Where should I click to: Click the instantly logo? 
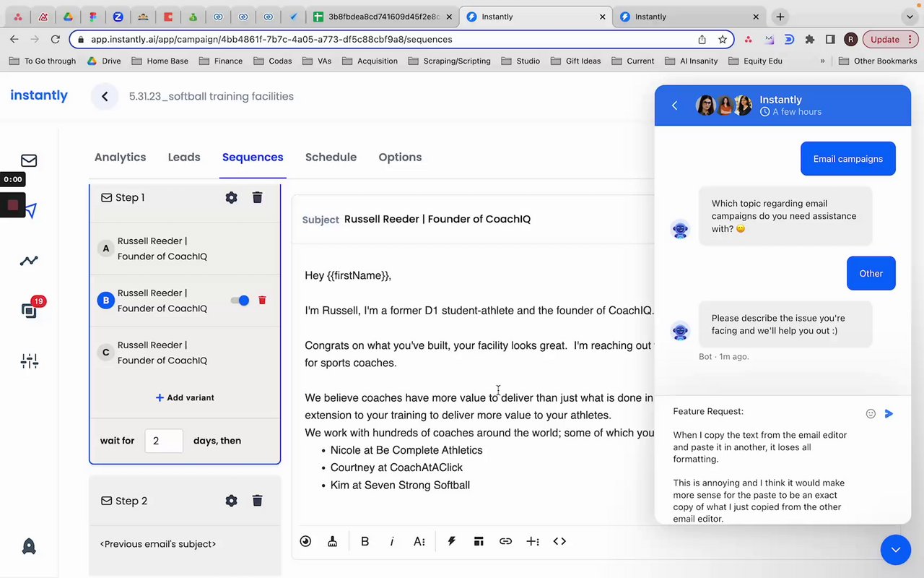39,95
